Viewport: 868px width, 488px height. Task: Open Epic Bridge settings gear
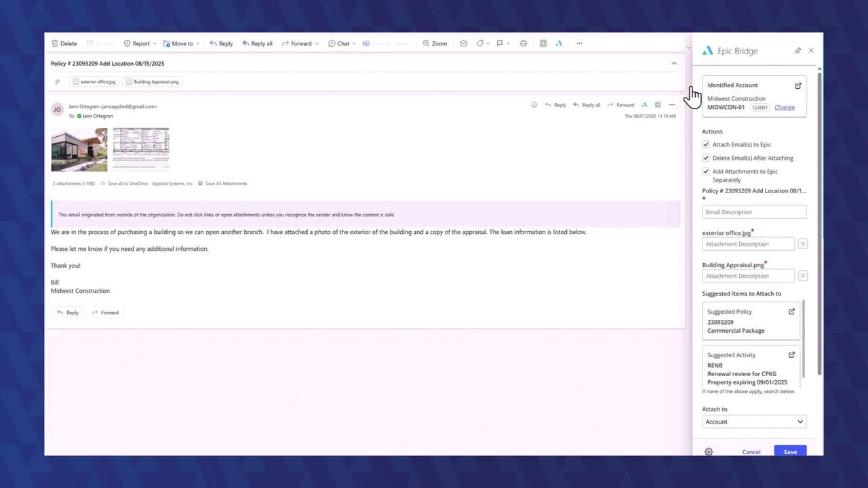pos(709,452)
